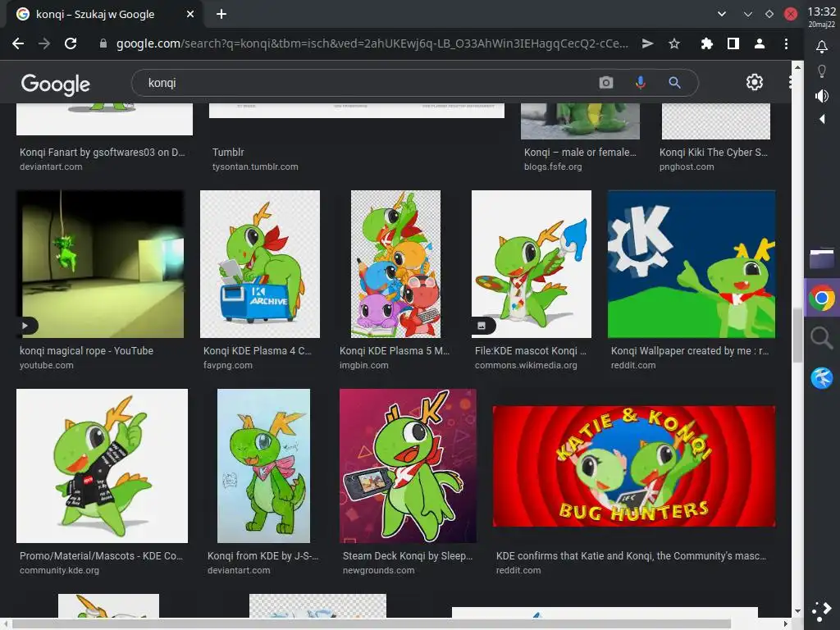Viewport: 840px width, 630px height.
Task: Open Chrome three-dot menu
Action: 786,43
